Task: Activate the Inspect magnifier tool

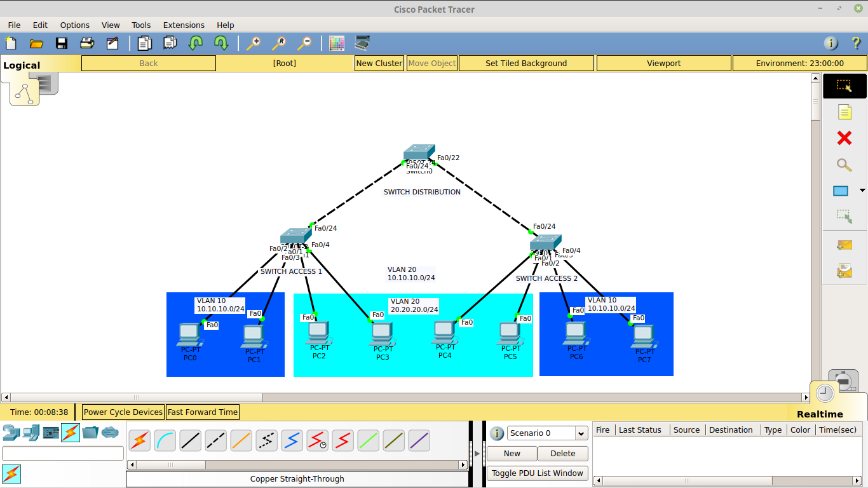Action: tap(844, 165)
